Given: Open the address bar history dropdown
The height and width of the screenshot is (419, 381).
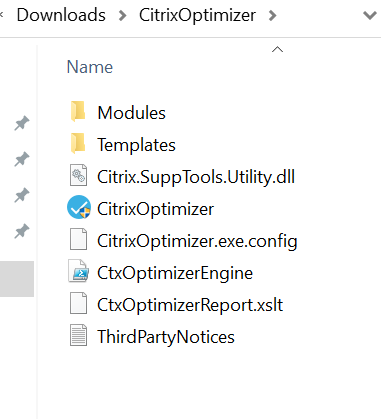Looking at the screenshot, I should coord(370,15).
